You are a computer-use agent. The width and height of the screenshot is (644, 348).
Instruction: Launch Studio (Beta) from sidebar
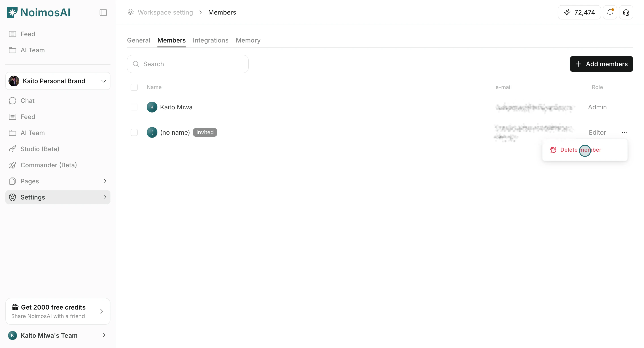tap(40, 149)
